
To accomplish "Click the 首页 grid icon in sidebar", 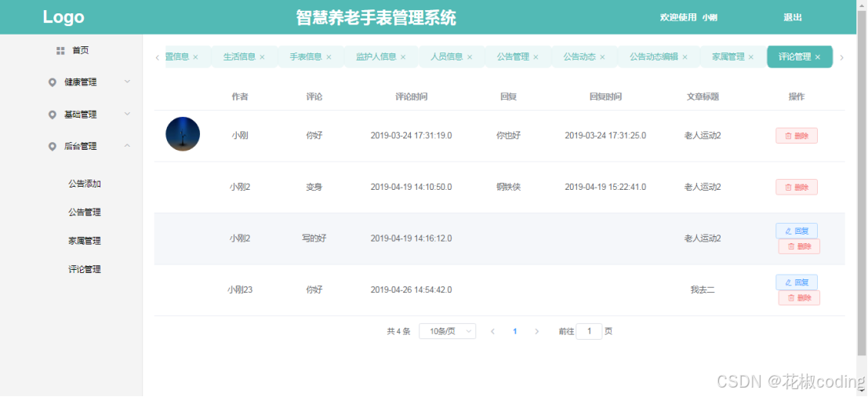I will point(61,50).
